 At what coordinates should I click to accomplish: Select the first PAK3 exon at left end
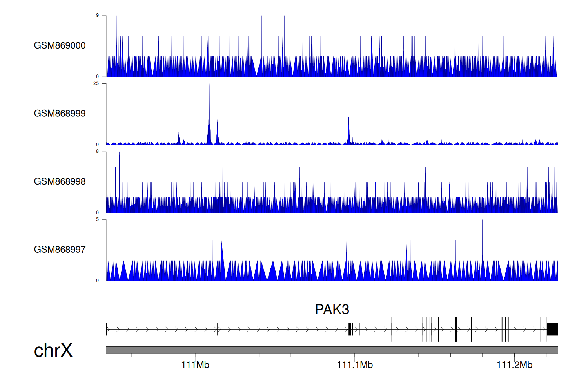pyautogui.click(x=107, y=330)
